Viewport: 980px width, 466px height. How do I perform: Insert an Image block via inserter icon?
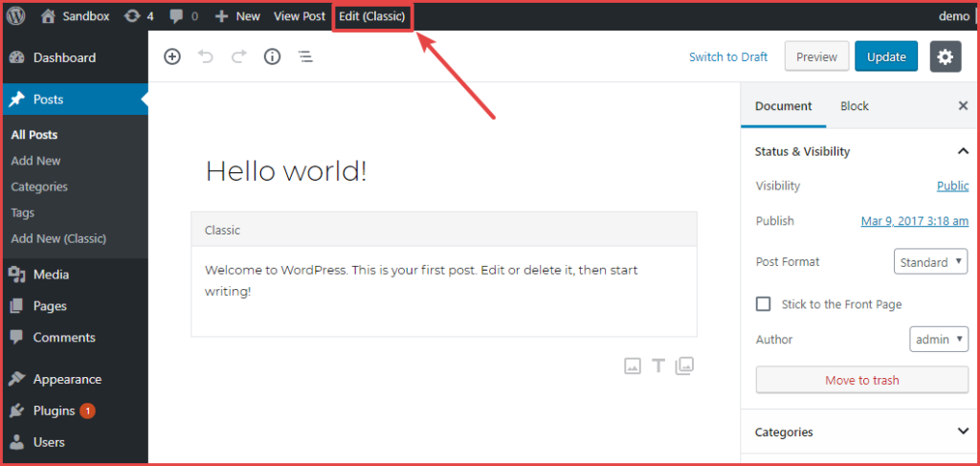(633, 366)
